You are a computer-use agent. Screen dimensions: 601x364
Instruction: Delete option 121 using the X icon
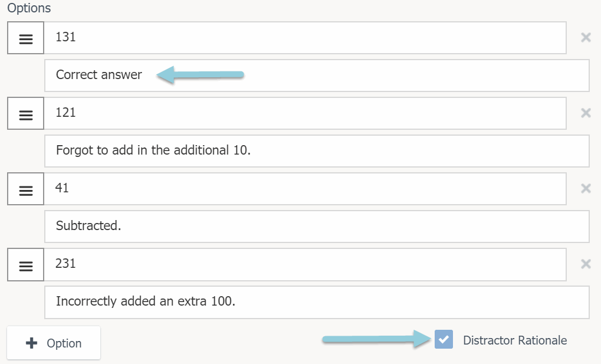pyautogui.click(x=586, y=113)
